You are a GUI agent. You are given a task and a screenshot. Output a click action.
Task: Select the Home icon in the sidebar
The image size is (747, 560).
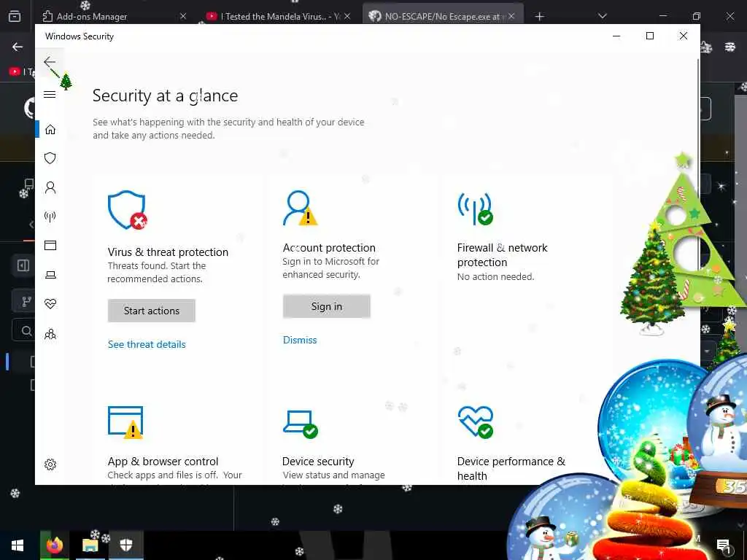(x=50, y=130)
